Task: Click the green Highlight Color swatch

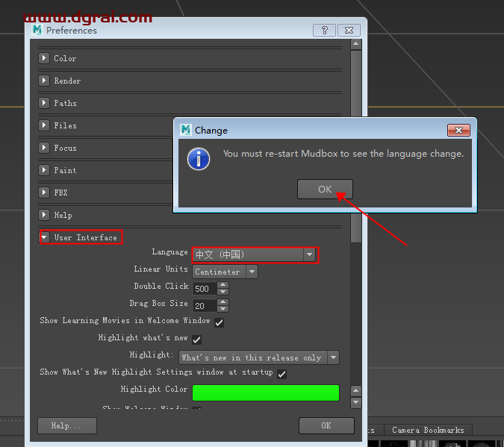Action: click(266, 393)
